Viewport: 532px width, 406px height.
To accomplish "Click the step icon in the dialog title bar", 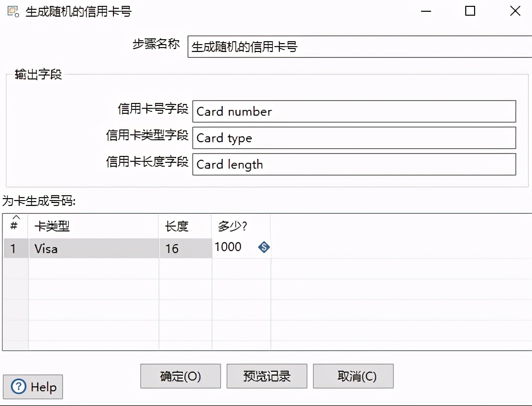I will tap(12, 11).
